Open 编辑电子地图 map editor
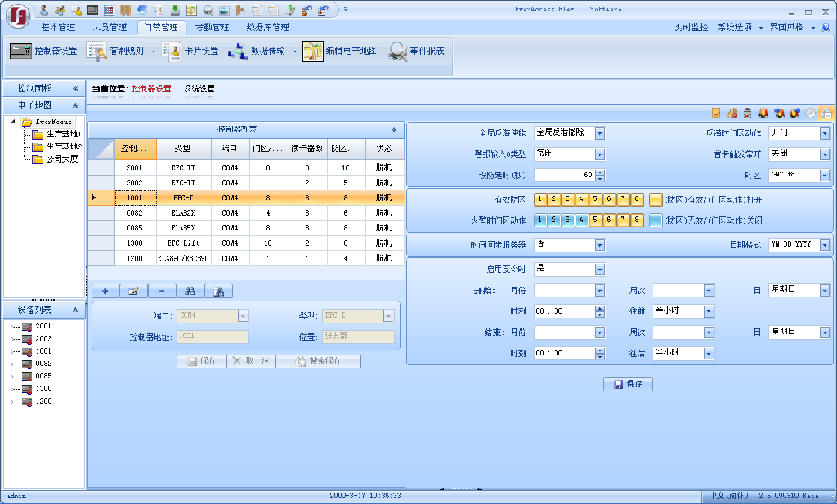This screenshot has width=837, height=504. click(x=340, y=51)
